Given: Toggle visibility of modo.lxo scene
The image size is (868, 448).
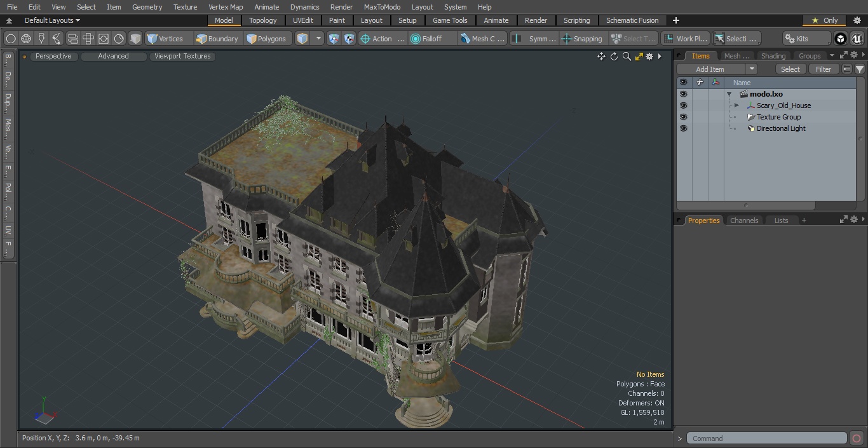Looking at the screenshot, I should (683, 94).
